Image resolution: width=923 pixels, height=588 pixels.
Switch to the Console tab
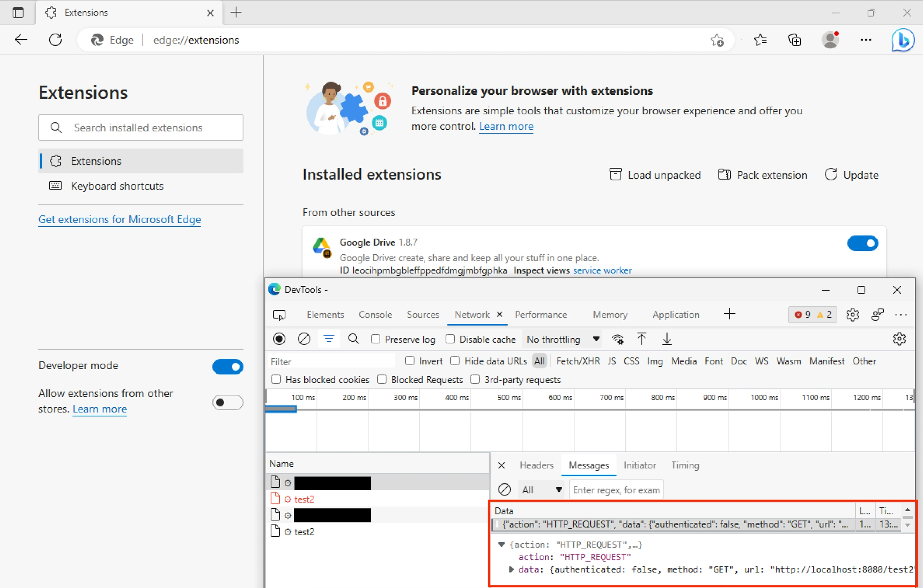(x=375, y=315)
